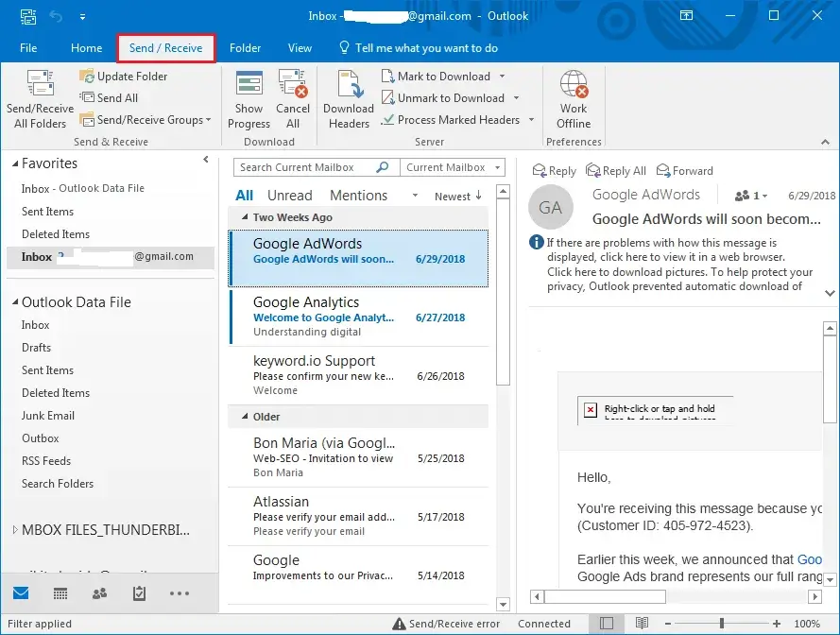Click the Send/Receive error status
This screenshot has width=840, height=635.
point(446,624)
